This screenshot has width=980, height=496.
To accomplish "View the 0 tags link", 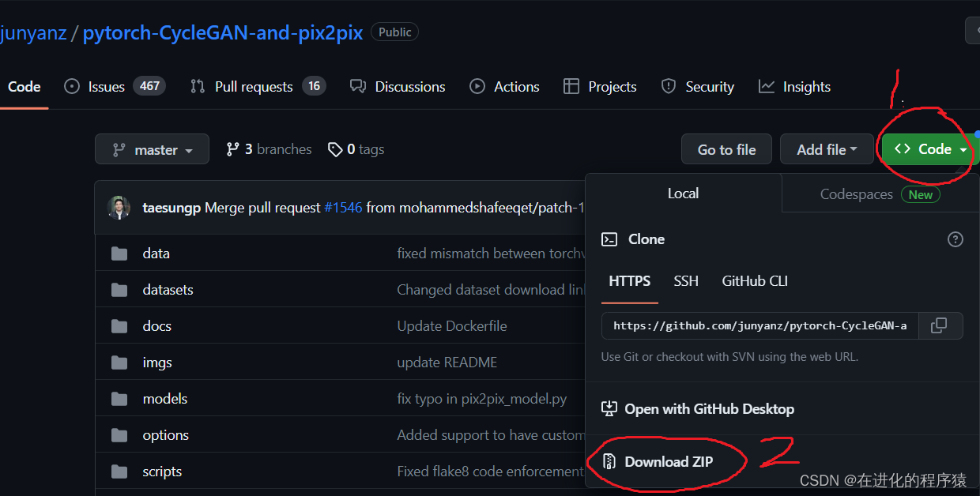I will point(356,149).
